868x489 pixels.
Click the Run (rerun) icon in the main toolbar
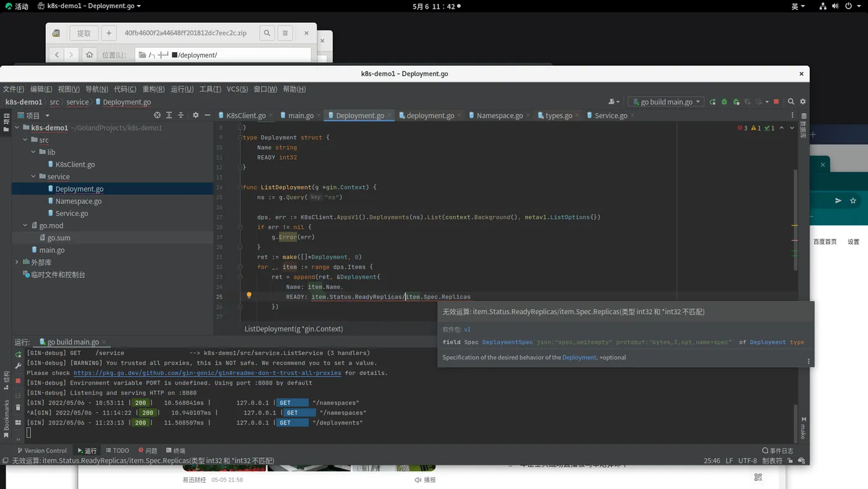[712, 102]
